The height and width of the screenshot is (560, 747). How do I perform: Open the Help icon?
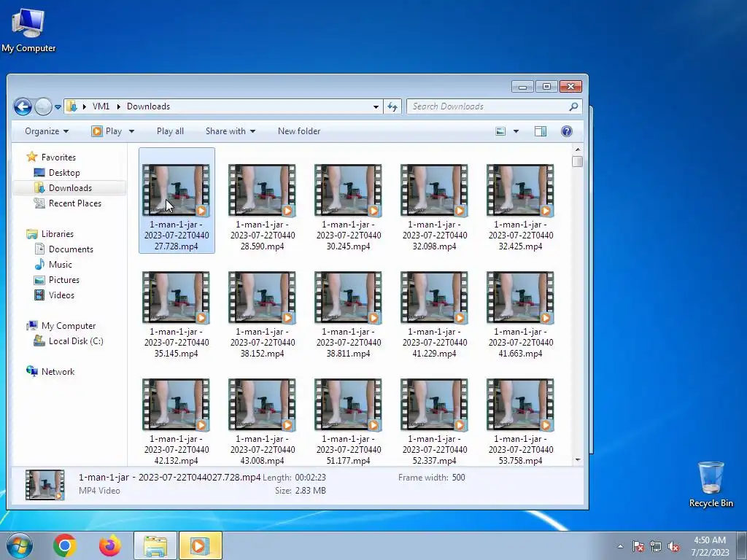566,131
